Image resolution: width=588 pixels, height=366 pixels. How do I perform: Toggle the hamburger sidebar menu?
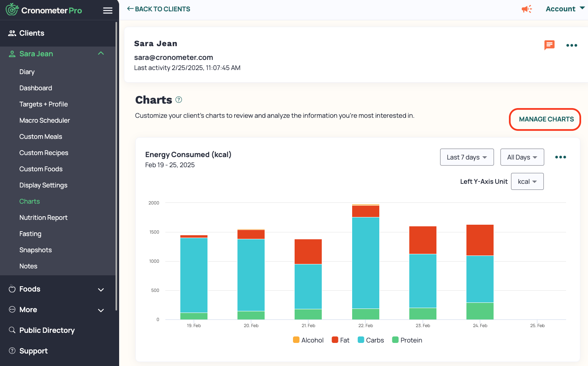click(108, 11)
